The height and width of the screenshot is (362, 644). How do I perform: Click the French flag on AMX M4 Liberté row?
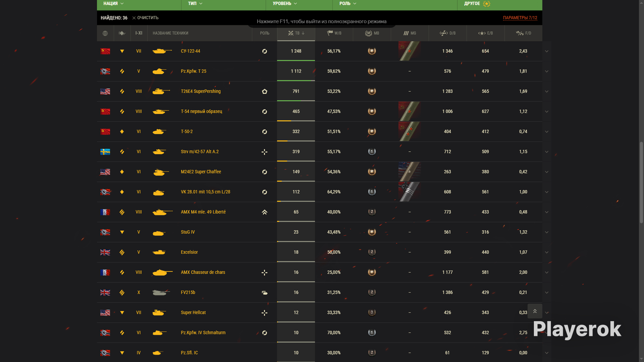(105, 212)
